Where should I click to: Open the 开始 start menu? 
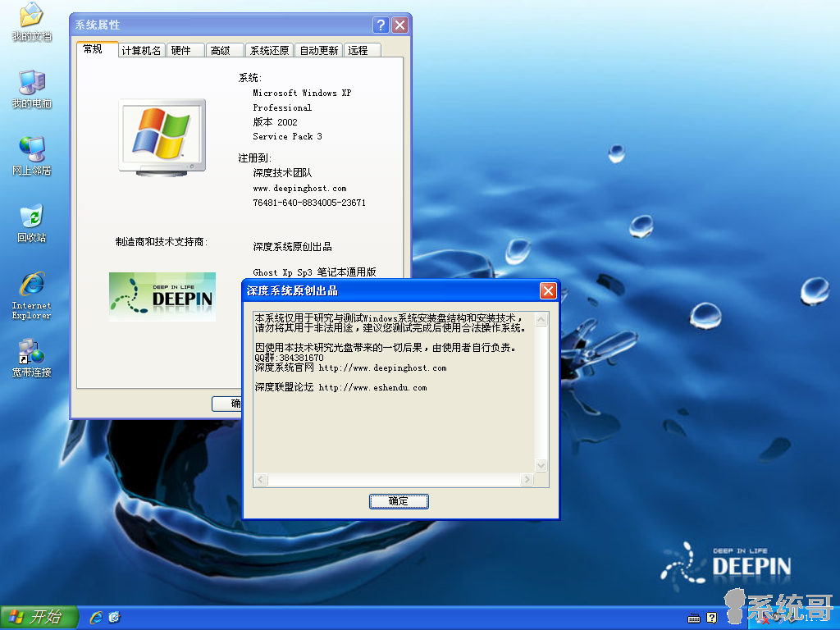pyautogui.click(x=39, y=617)
